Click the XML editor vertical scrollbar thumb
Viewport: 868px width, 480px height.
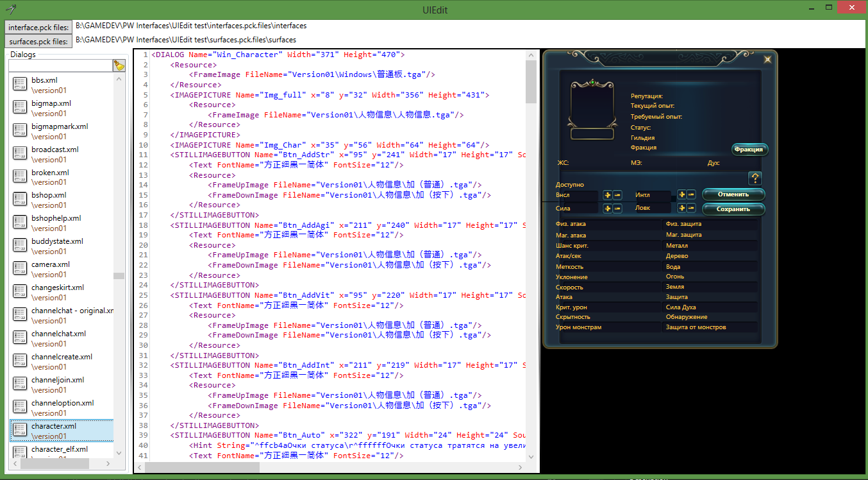[531, 82]
